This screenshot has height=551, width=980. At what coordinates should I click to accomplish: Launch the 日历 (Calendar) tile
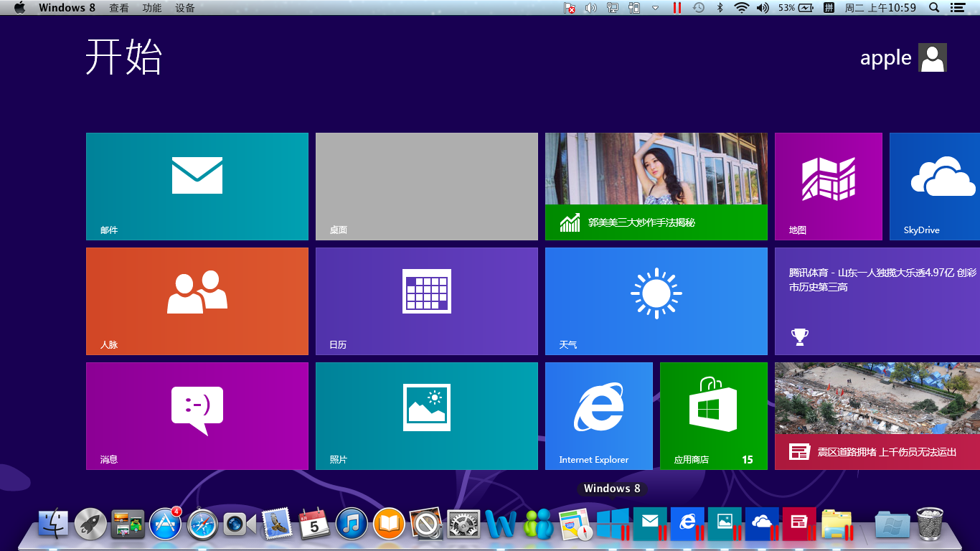pyautogui.click(x=426, y=301)
